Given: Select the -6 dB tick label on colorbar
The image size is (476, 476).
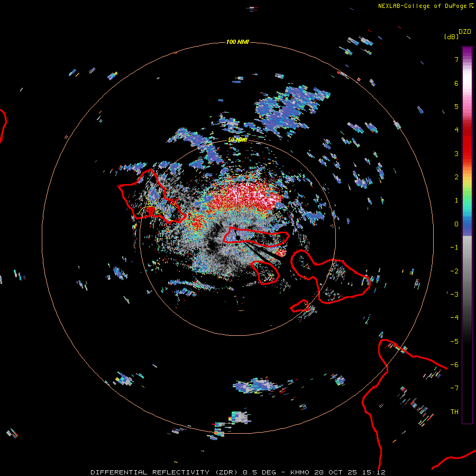Looking at the screenshot, I should [x=454, y=365].
